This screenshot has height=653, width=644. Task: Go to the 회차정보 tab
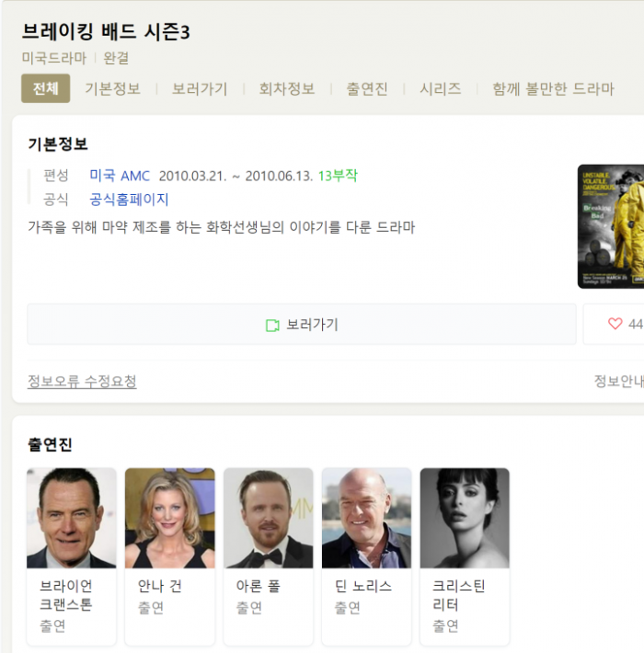[286, 89]
